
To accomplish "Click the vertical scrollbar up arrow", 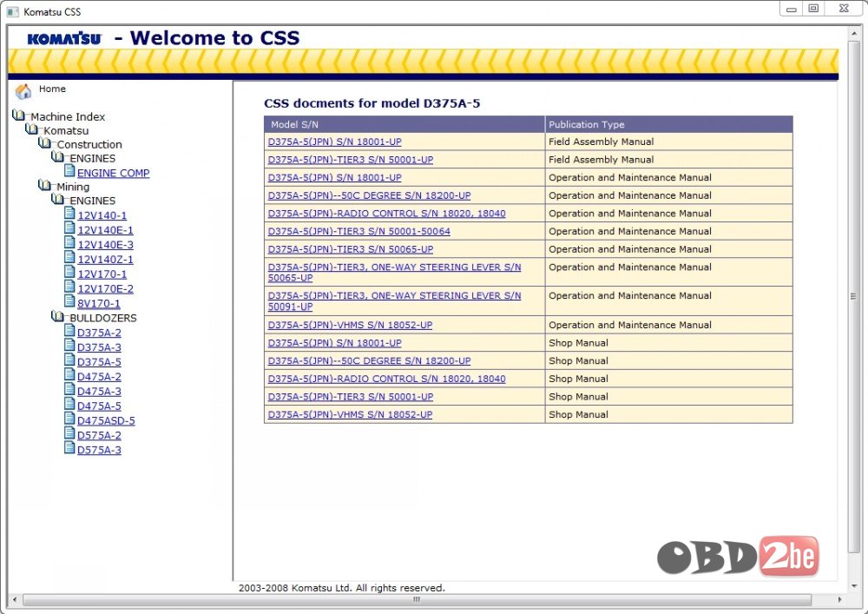I will pyautogui.click(x=854, y=33).
